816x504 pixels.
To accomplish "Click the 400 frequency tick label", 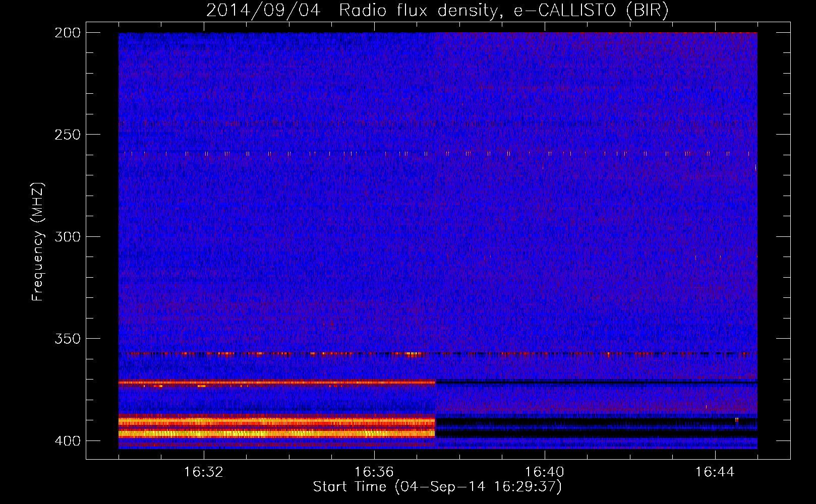I will pyautogui.click(x=68, y=441).
